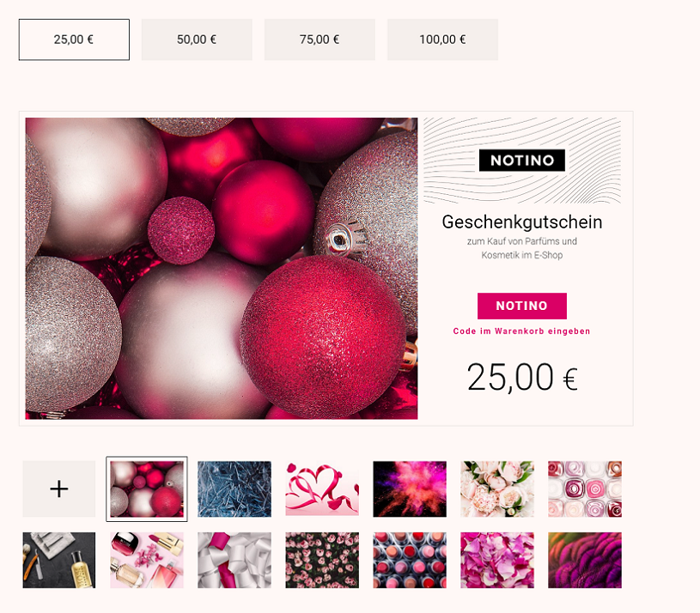Select the Christmas baubles thumbnail
This screenshot has width=700, height=613.
[146, 489]
